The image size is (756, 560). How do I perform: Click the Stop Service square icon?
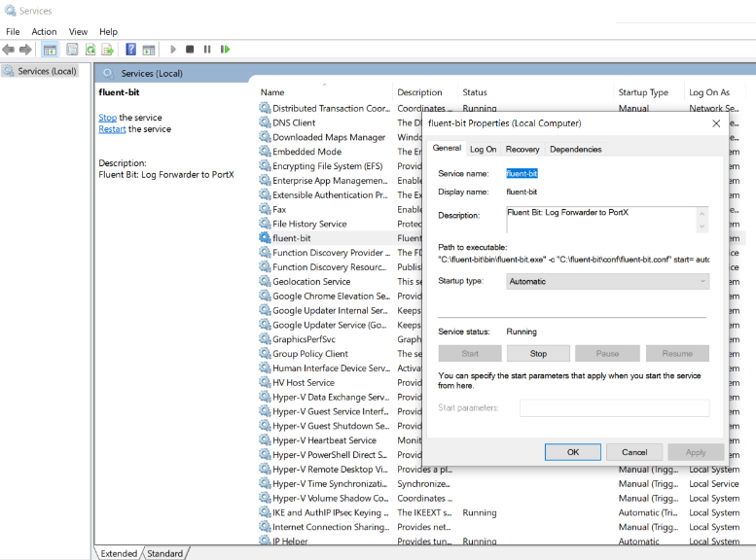tap(190, 50)
